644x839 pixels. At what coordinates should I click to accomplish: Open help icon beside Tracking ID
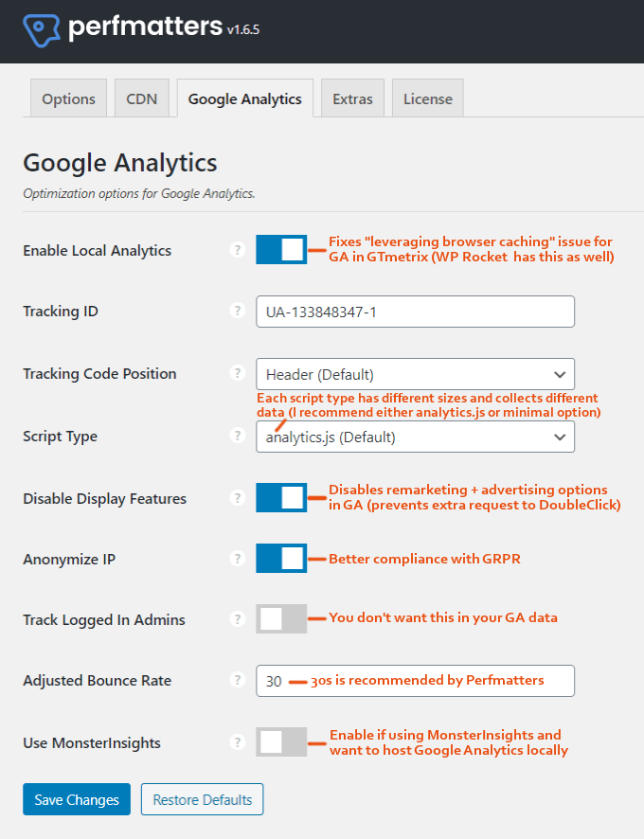237,311
